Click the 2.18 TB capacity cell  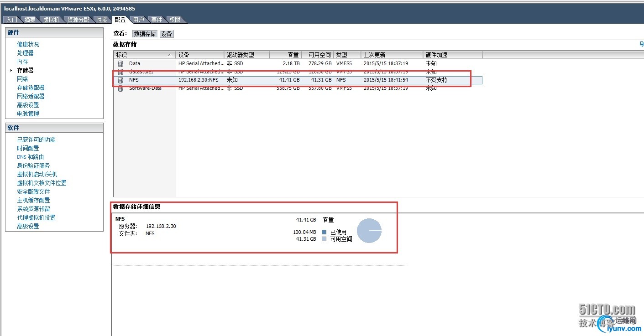pyautogui.click(x=291, y=64)
